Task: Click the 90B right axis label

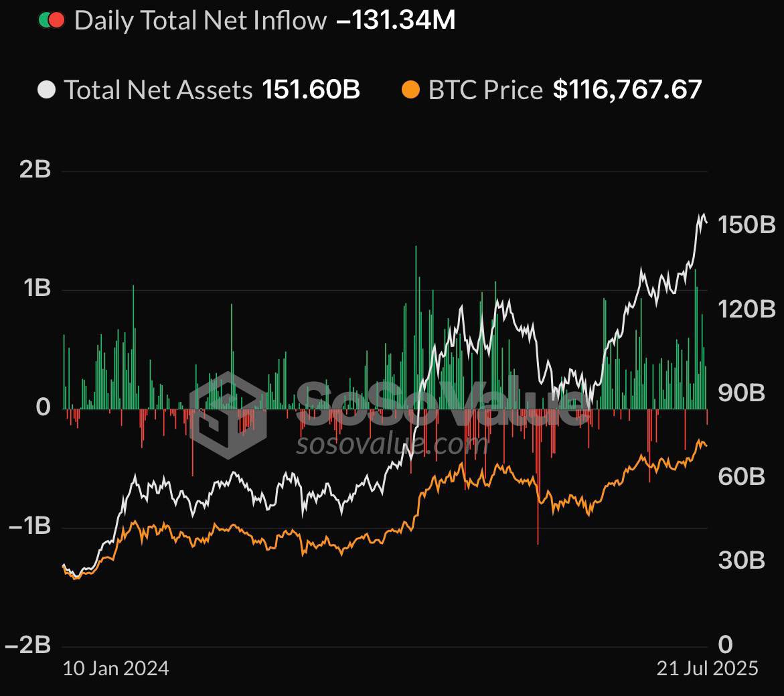Action: pyautogui.click(x=742, y=393)
